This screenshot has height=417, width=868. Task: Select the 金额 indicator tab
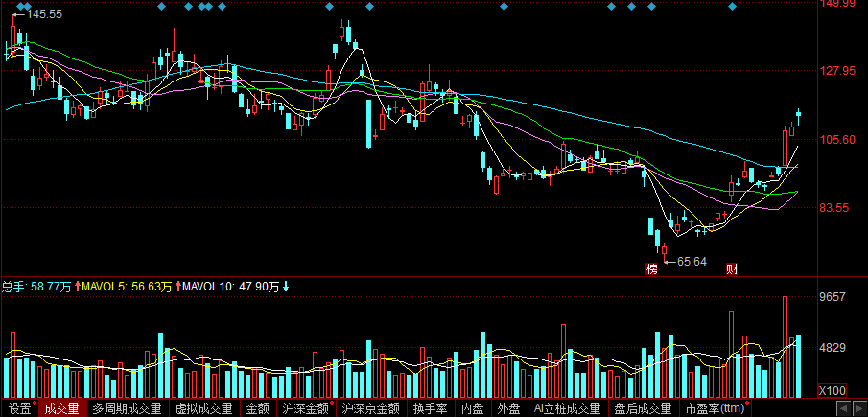click(257, 408)
